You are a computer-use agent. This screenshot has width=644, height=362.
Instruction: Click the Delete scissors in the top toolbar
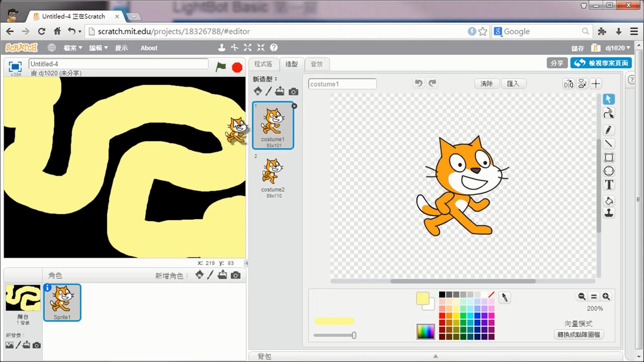234,48
